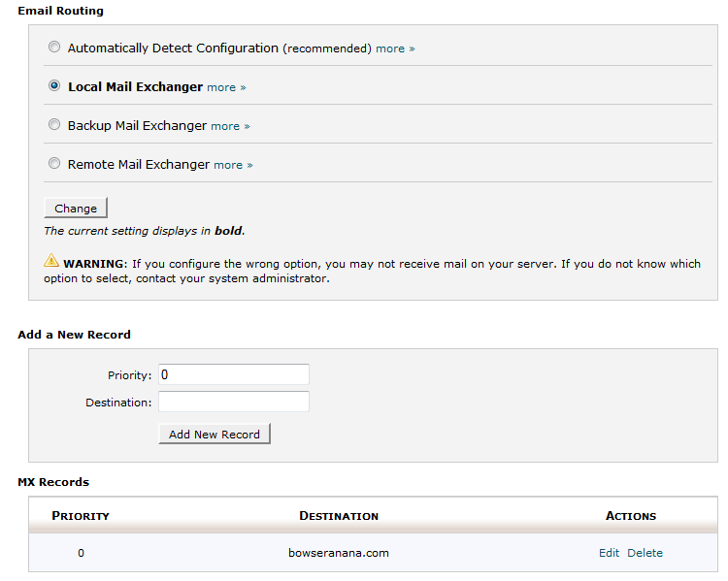Screen dimensions: 728x581
Task: Click into the Destination text field
Action: click(x=233, y=402)
